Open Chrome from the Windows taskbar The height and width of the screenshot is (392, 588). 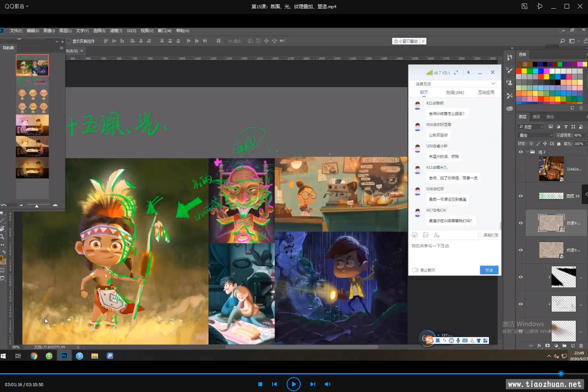pos(34,356)
